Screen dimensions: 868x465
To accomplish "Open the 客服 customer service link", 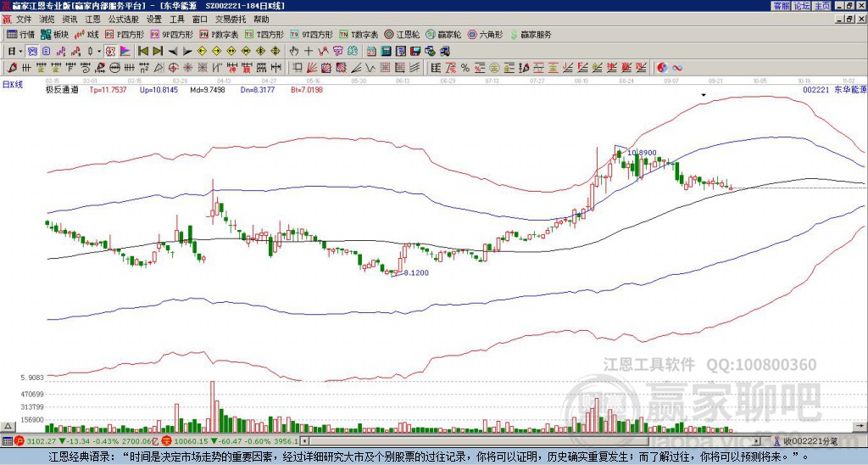I will pos(781,6).
